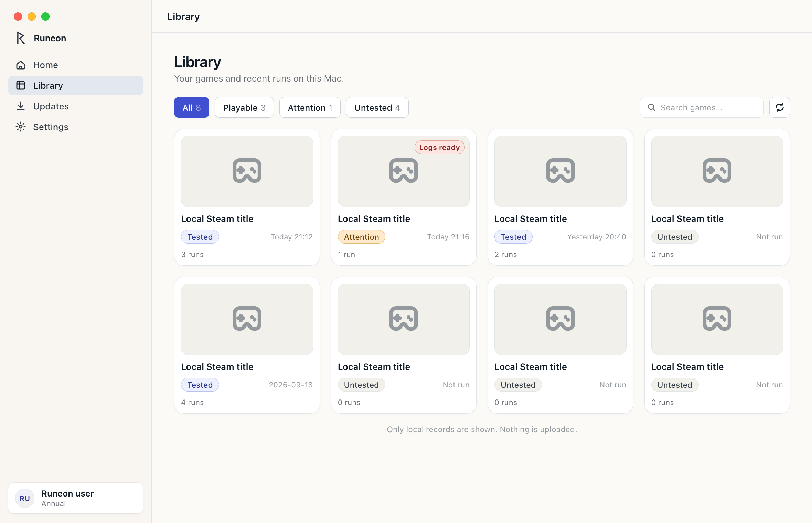812x523 pixels.
Task: Focus the Search games field
Action: pyautogui.click(x=702, y=108)
